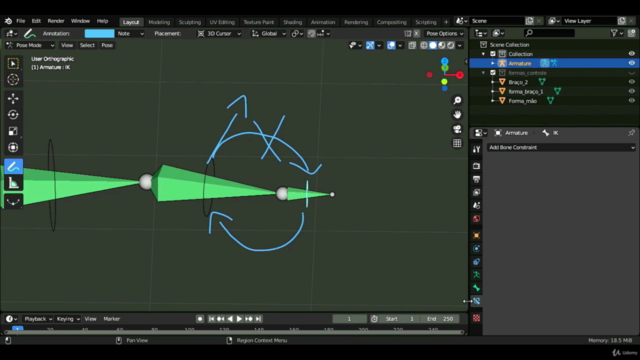Toggle auto keying record button
640x360 pixels.
(200, 319)
